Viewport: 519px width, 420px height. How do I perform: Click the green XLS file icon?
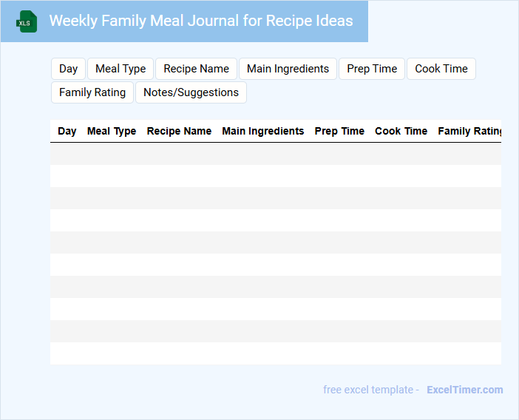pyautogui.click(x=27, y=21)
